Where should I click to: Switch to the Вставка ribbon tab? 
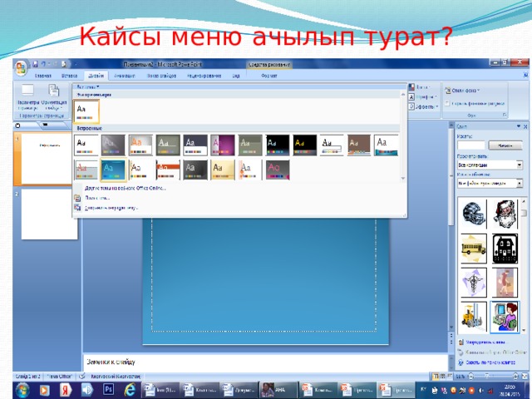coord(70,76)
